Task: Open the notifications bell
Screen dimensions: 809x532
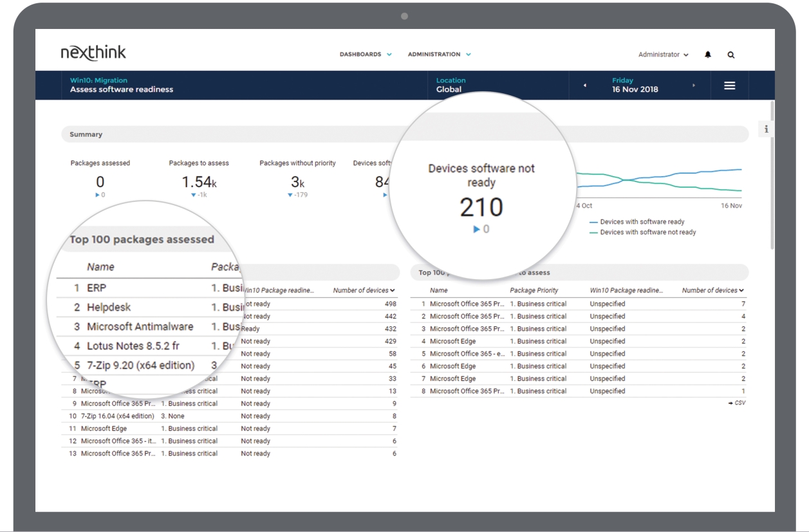Action: coord(708,55)
